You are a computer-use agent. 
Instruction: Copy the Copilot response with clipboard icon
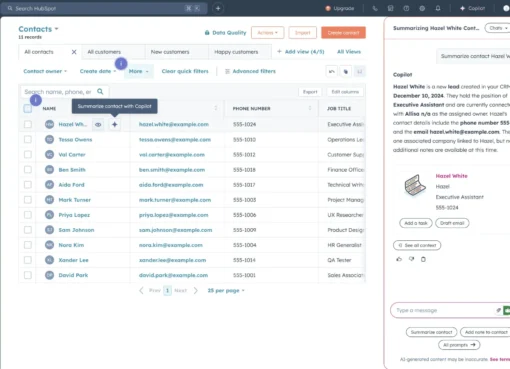pos(423,259)
